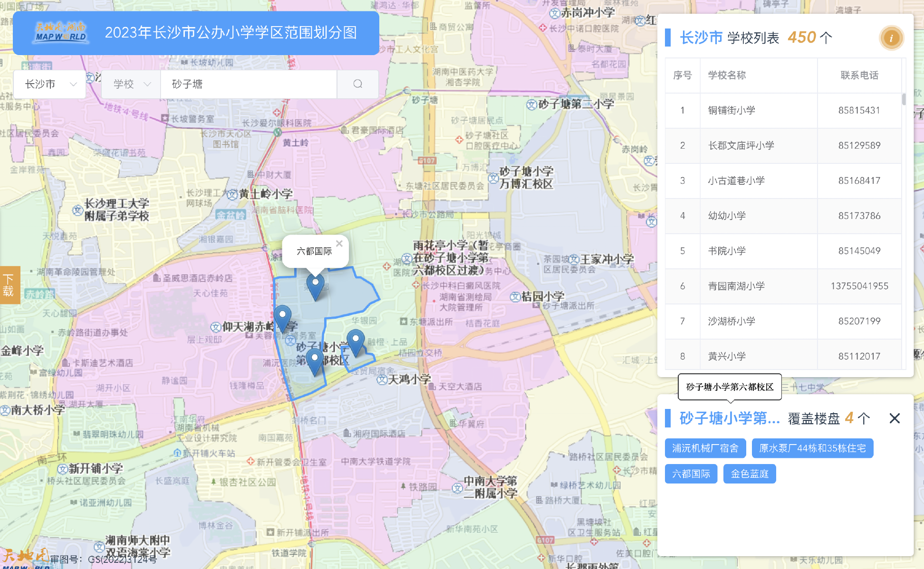Click the orange info icon

(x=891, y=38)
